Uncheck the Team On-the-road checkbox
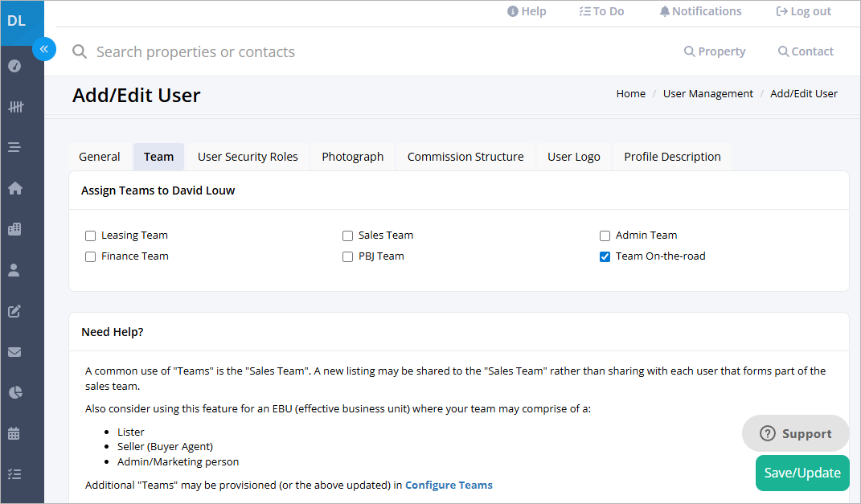This screenshot has width=861, height=504. coord(605,256)
